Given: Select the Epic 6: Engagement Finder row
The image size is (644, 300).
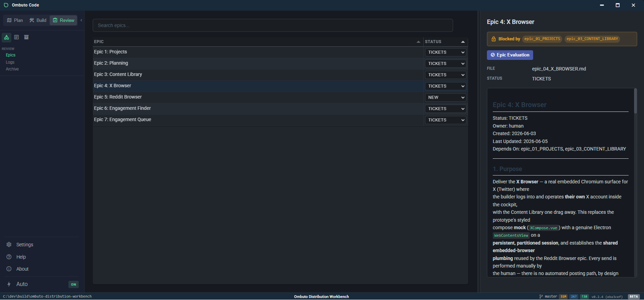Looking at the screenshot, I should (258, 108).
